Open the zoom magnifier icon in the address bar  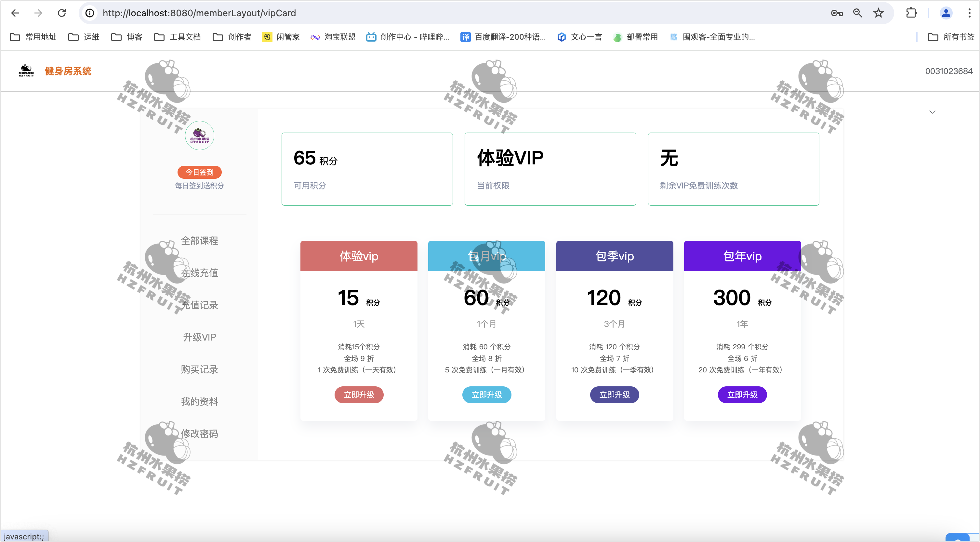(x=857, y=13)
